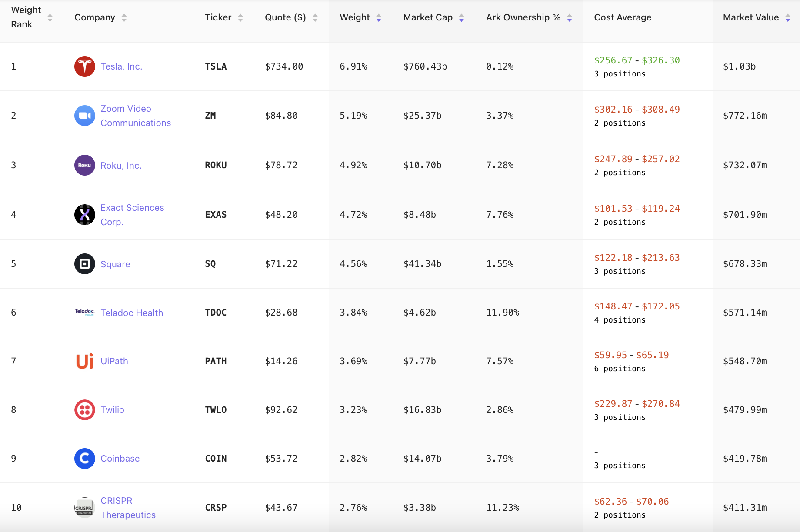Screen dimensions: 800x532
Task: Sort by Company column arrows
Action: tap(124, 18)
